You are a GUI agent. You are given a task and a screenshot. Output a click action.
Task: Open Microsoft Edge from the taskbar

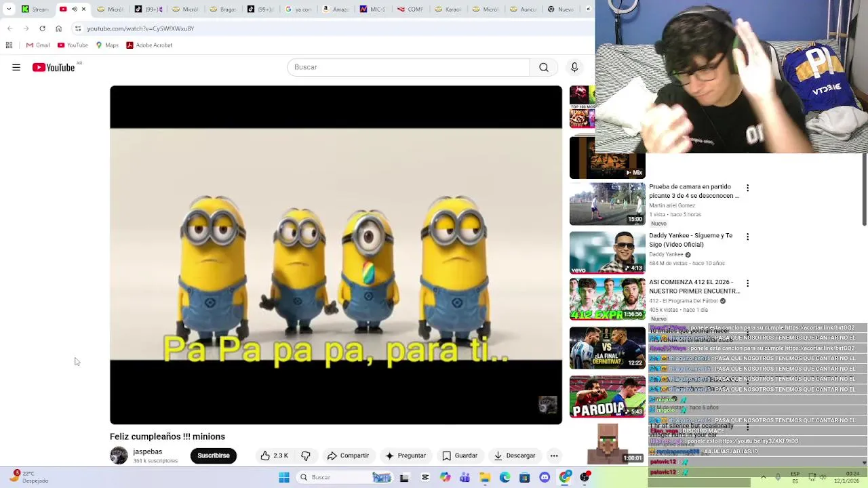(x=505, y=477)
